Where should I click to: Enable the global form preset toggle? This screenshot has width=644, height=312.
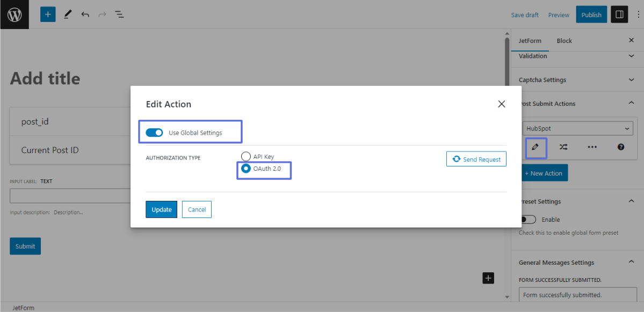(x=527, y=219)
